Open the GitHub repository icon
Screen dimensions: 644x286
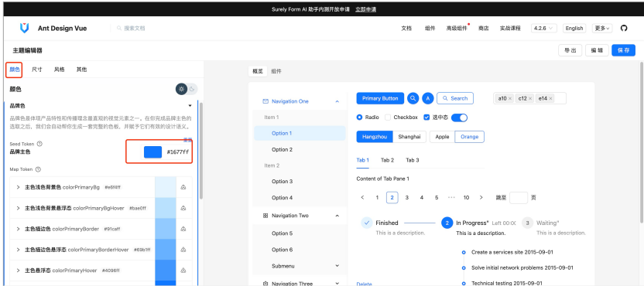click(x=624, y=29)
